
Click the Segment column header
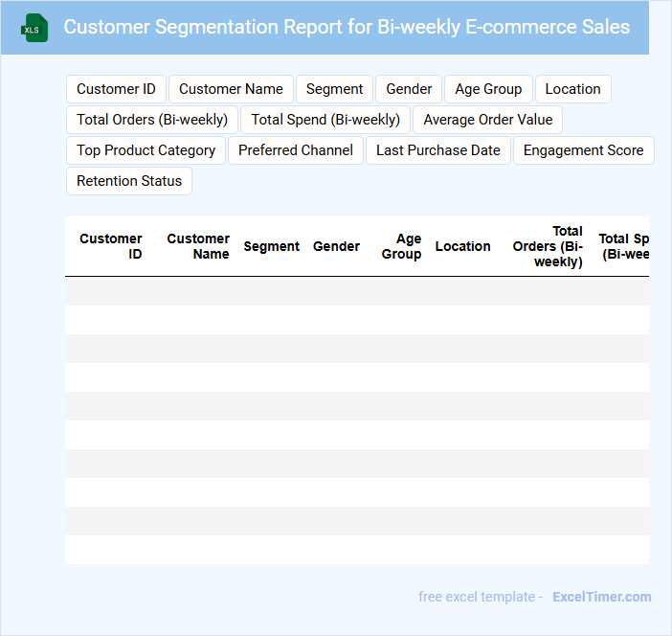[x=271, y=246]
